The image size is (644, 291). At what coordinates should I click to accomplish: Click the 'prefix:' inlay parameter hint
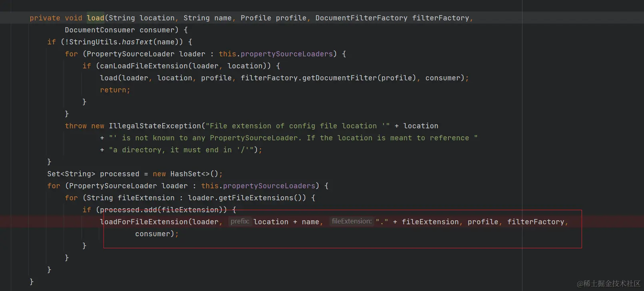pyautogui.click(x=240, y=221)
